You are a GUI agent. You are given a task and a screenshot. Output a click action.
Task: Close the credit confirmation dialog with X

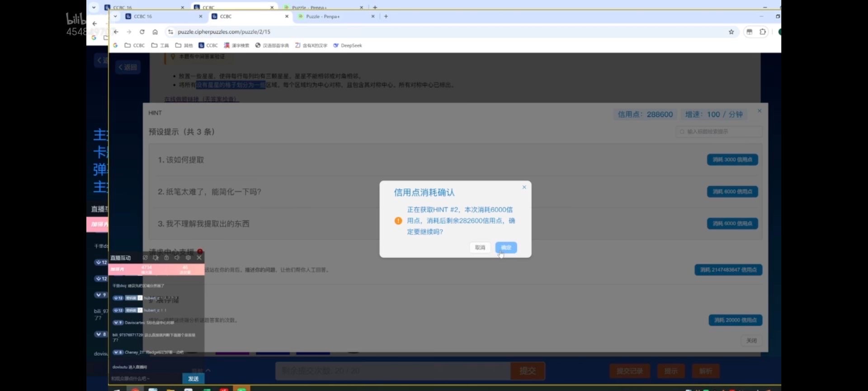tap(524, 187)
